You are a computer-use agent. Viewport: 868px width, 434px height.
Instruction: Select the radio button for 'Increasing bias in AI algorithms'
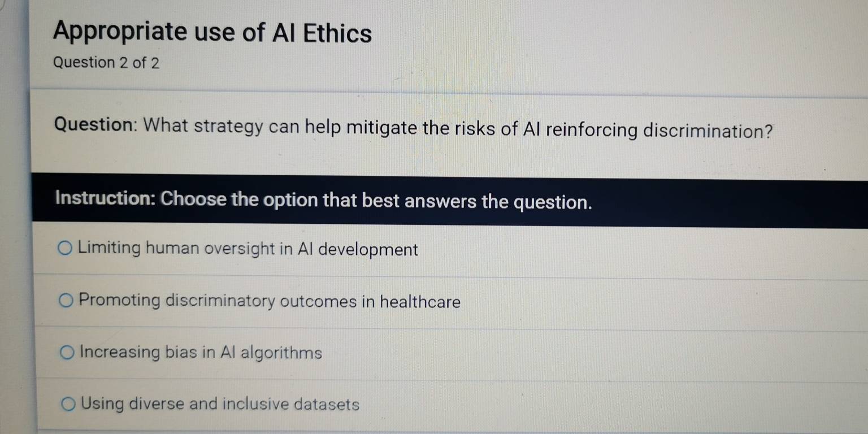tap(67, 352)
